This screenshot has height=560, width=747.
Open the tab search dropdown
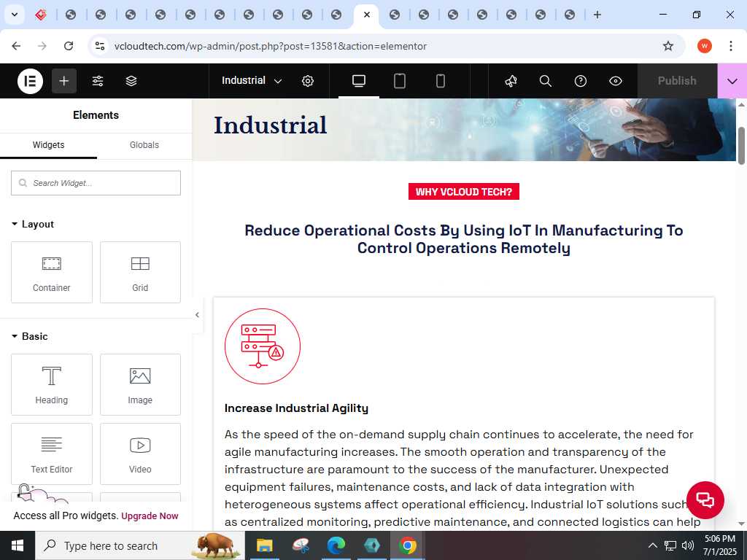point(15,15)
